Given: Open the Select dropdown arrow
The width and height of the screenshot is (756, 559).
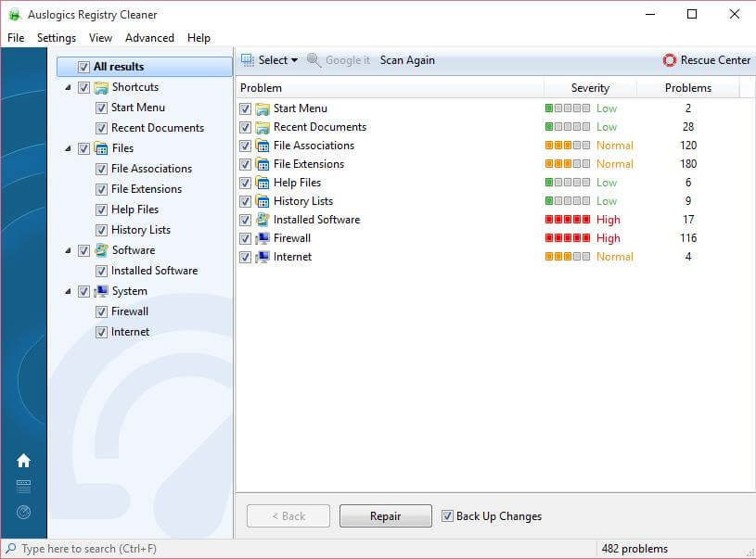Looking at the screenshot, I should (295, 60).
